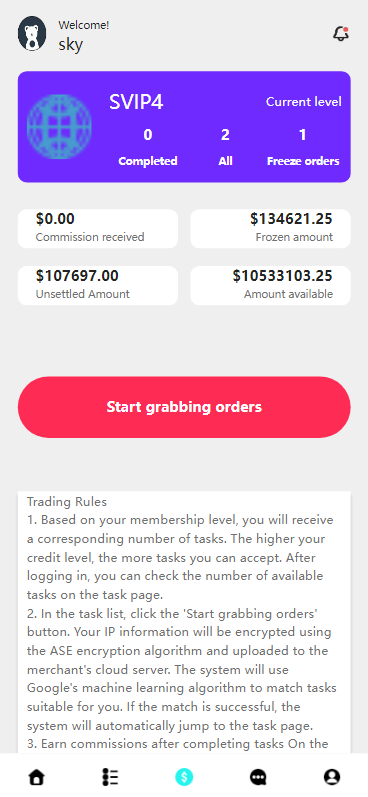368x797 pixels.
Task: Open the Commission received card
Action: click(98, 228)
